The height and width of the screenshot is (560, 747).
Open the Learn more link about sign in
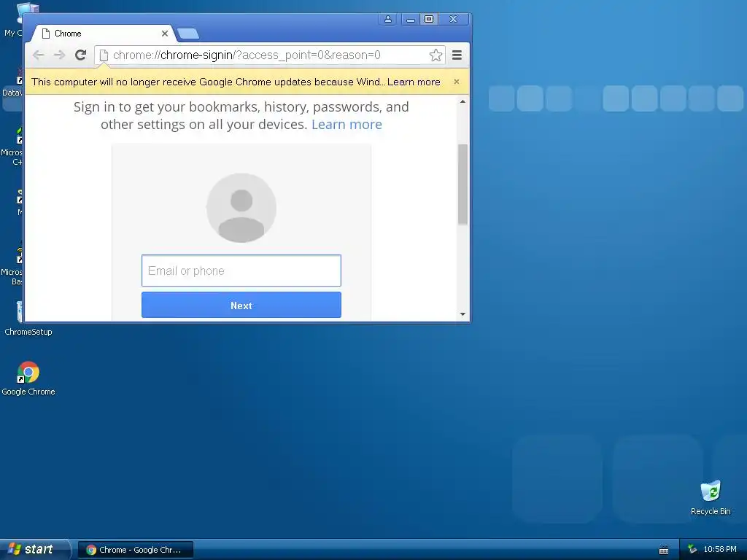coord(347,124)
